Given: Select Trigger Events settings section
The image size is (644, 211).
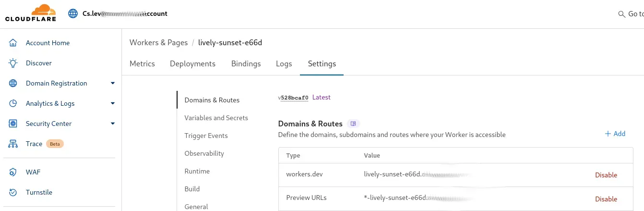Looking at the screenshot, I should coord(206,136).
